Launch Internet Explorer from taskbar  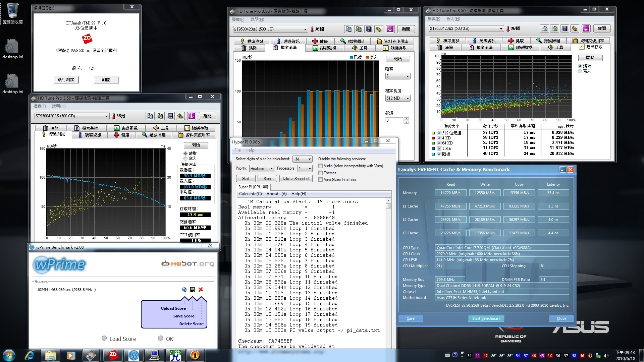(x=30, y=355)
